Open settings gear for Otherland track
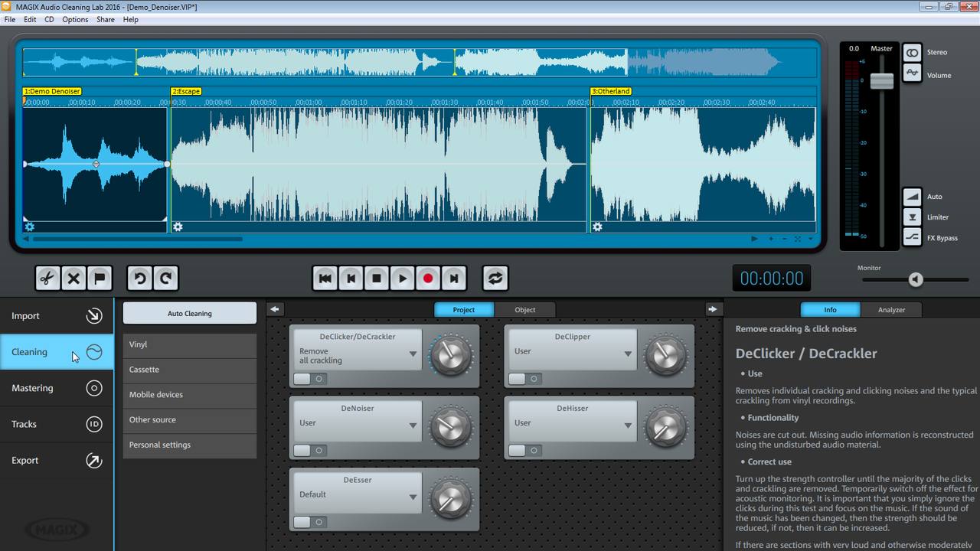This screenshot has width=980, height=551. (597, 227)
